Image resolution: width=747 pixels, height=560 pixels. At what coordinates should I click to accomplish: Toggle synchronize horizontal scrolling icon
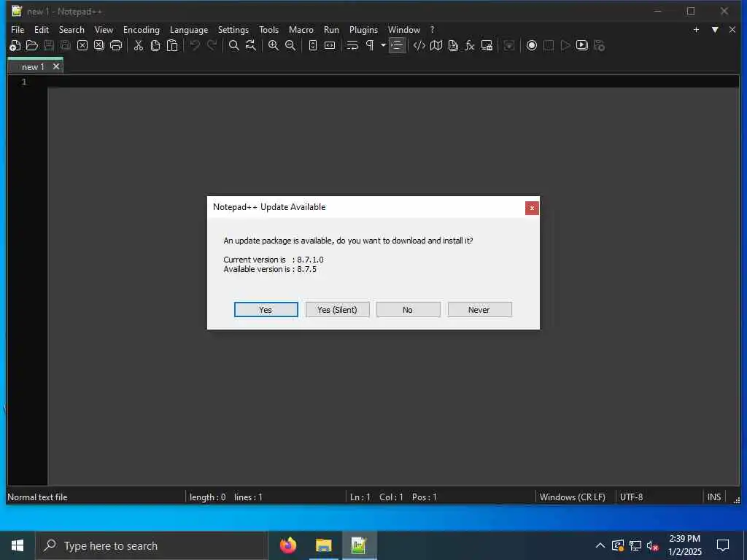(330, 46)
